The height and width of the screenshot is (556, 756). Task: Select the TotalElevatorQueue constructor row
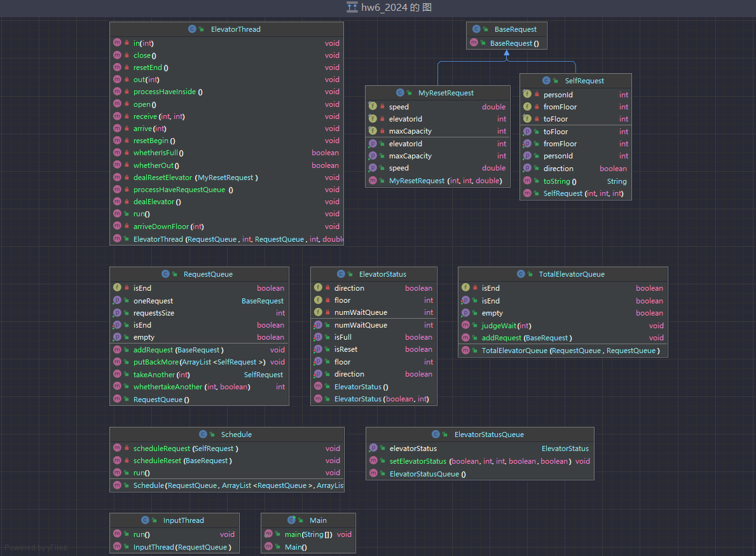coord(563,351)
